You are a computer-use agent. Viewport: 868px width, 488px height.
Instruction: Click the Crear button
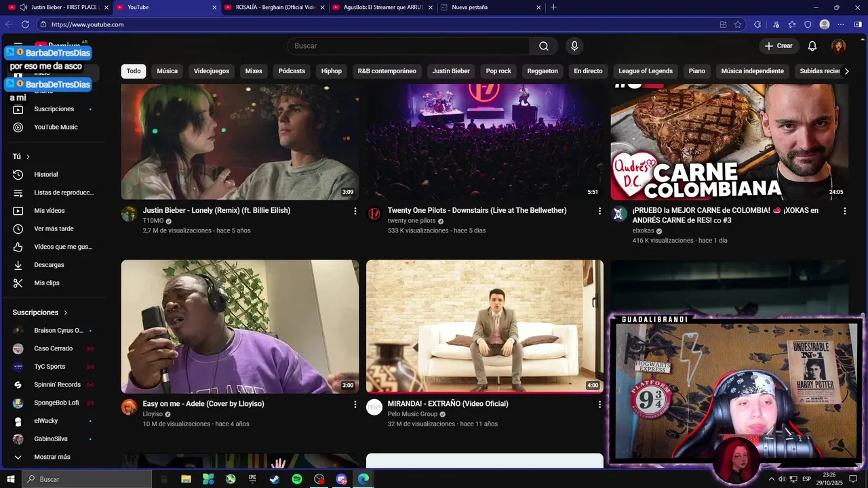click(x=778, y=46)
